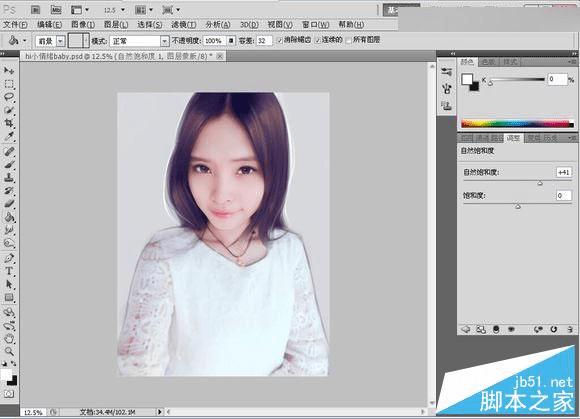Select the Brush tool

(9, 164)
